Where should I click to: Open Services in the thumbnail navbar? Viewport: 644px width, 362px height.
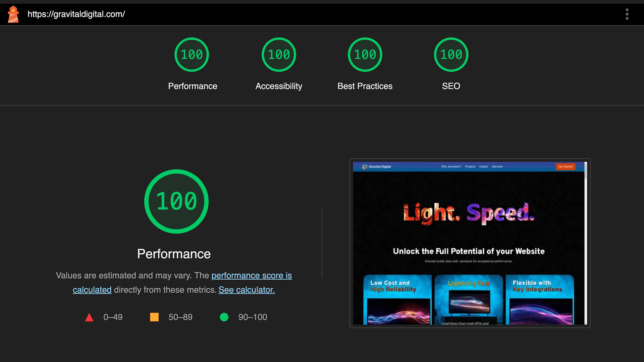pyautogui.click(x=497, y=166)
